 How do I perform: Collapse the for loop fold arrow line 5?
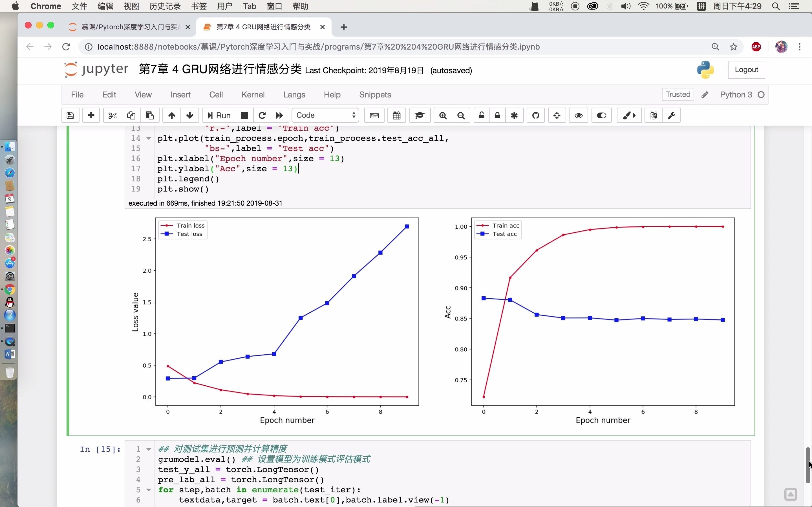pyautogui.click(x=149, y=490)
